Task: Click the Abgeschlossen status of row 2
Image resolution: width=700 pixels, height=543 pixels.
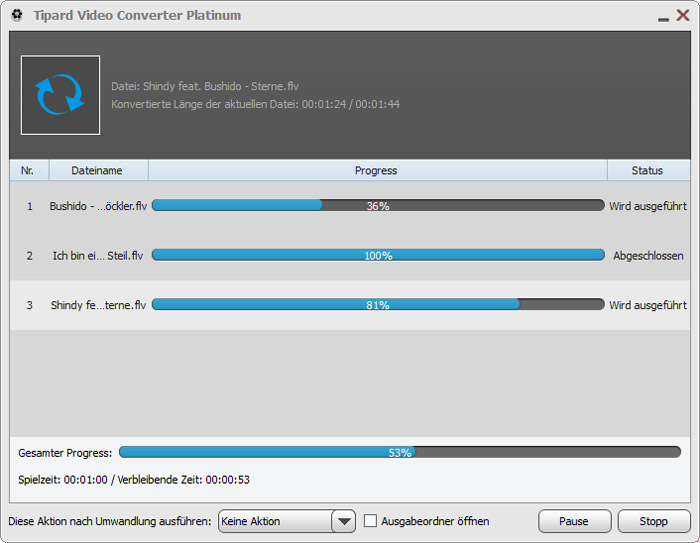Action: pyautogui.click(x=648, y=255)
